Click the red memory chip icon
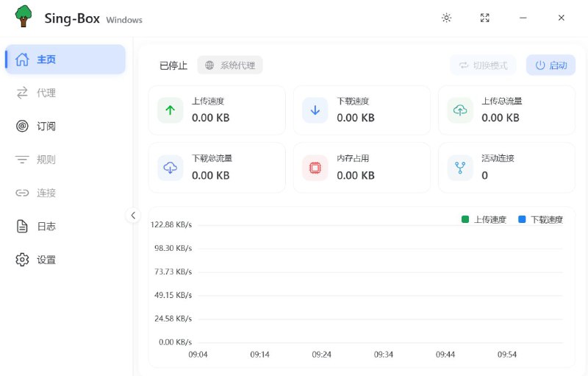The width and height of the screenshot is (588, 376). [315, 168]
